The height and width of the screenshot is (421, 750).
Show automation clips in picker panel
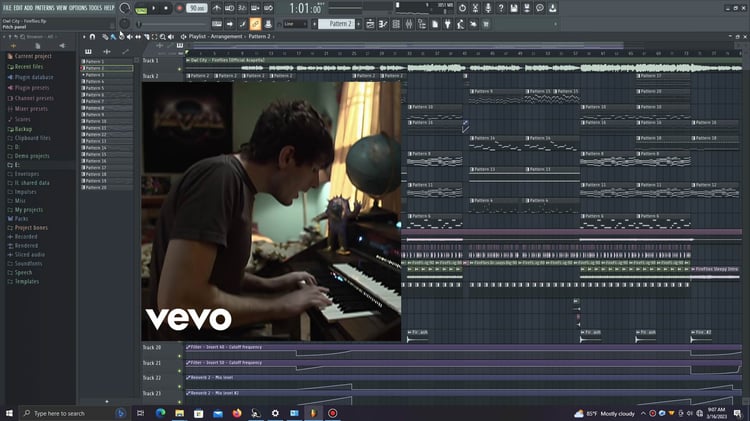click(125, 51)
